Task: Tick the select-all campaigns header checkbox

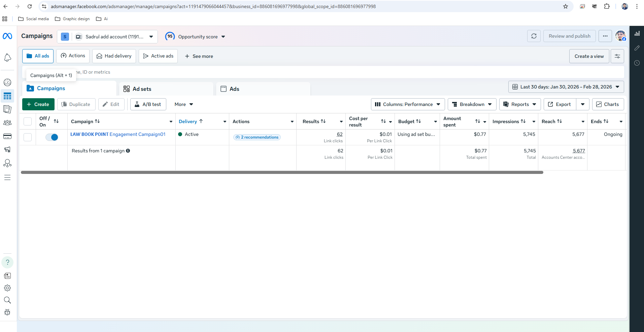Action: (x=28, y=121)
